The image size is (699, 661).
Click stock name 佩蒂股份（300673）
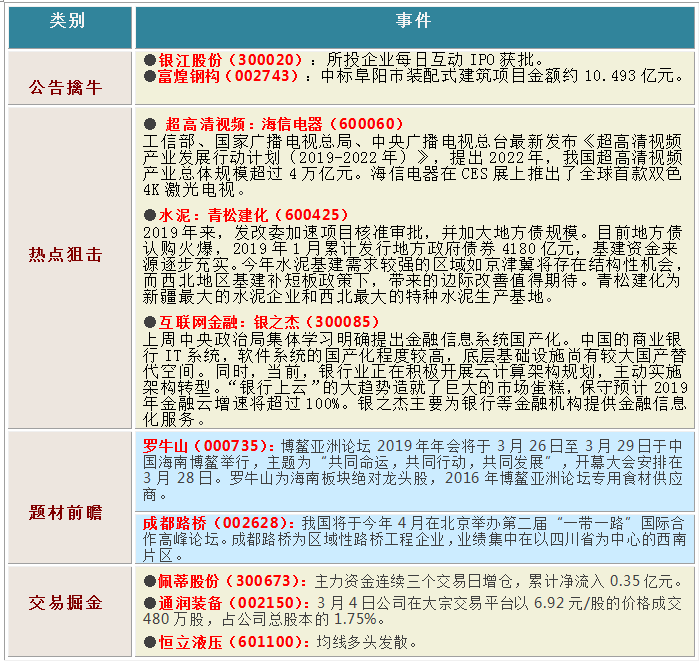click(x=232, y=581)
